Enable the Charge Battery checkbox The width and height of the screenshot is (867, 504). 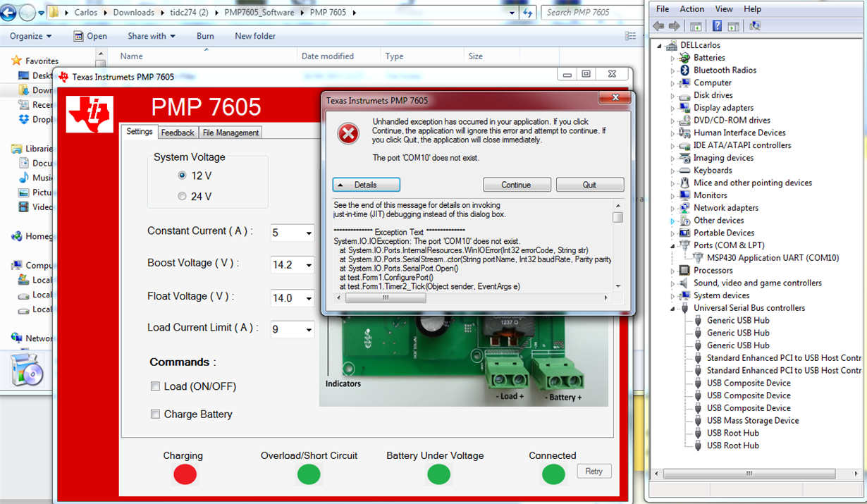155,414
